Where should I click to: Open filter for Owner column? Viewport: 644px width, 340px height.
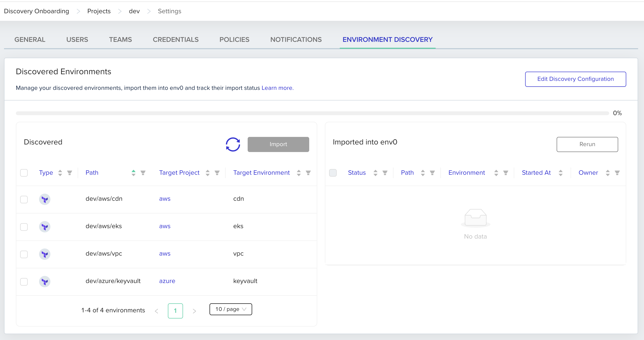click(x=617, y=173)
